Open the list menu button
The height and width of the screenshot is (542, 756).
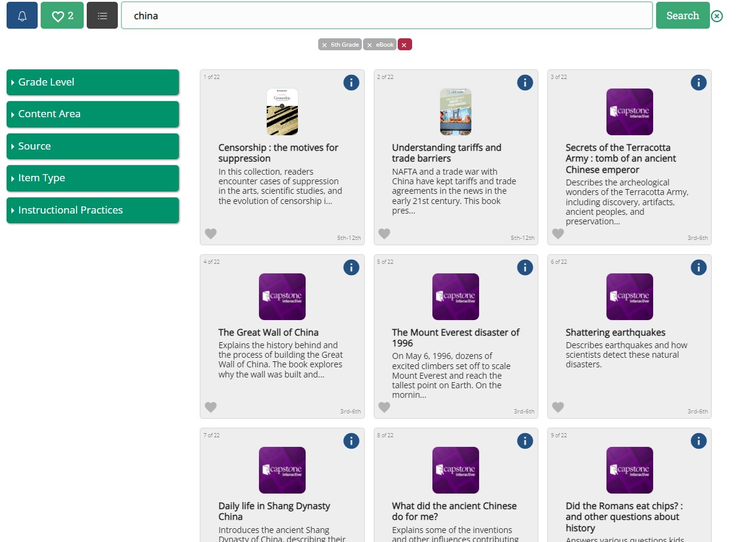pyautogui.click(x=102, y=16)
